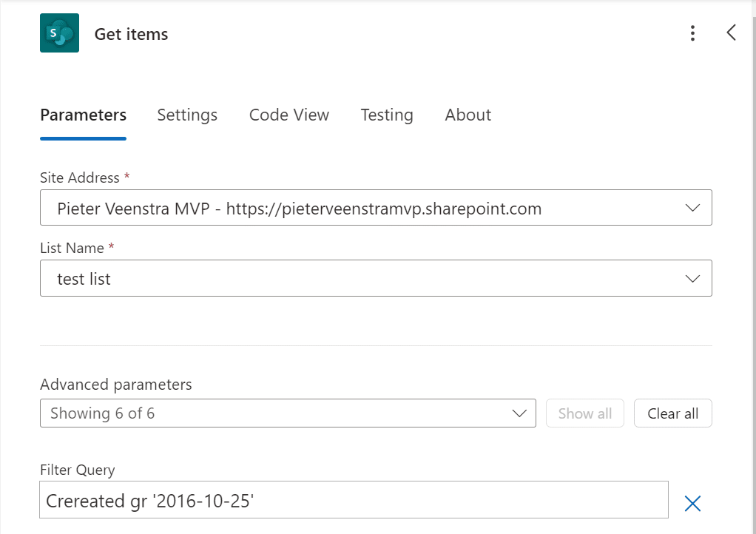Image resolution: width=756 pixels, height=534 pixels.
Task: Click the Get items title
Action: point(131,34)
